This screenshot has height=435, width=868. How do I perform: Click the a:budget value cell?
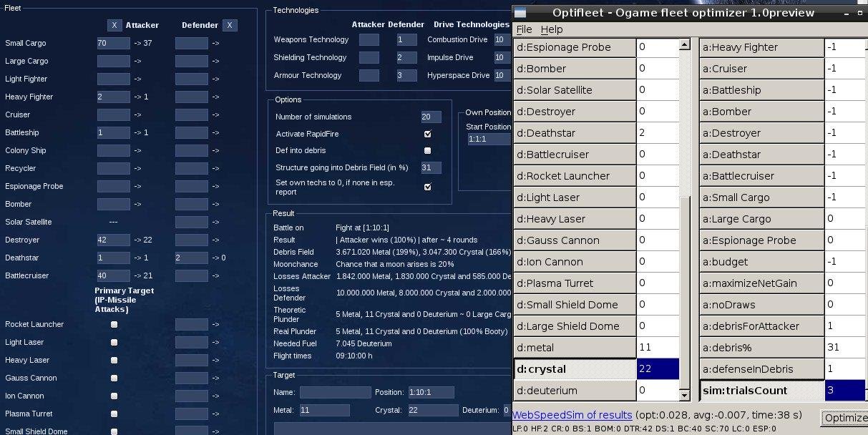point(846,262)
